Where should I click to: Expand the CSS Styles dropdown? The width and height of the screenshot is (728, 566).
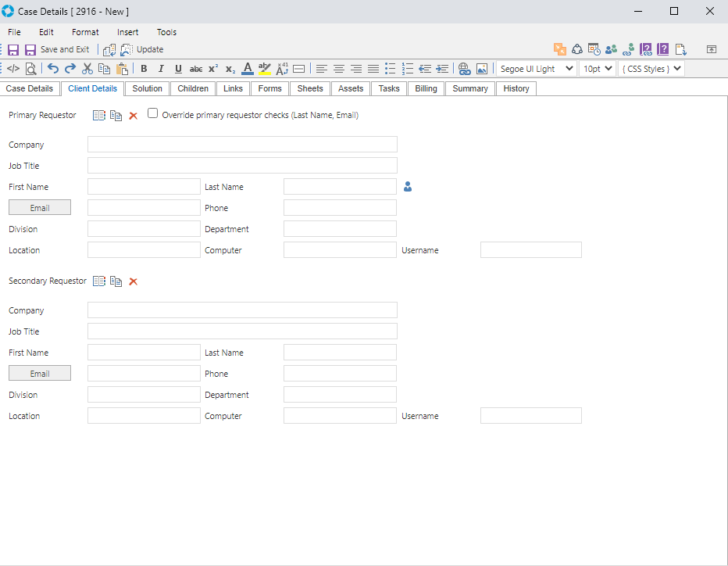point(651,69)
